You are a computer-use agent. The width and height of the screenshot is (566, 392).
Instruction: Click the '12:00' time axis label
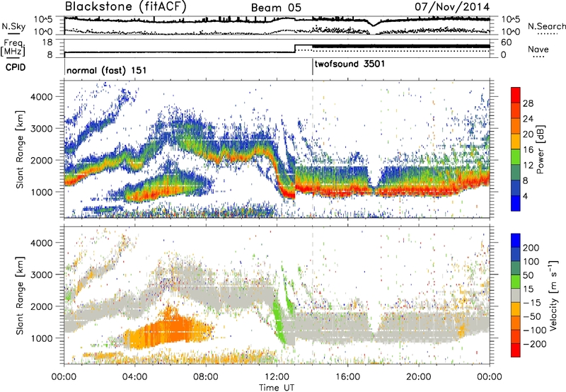click(277, 377)
